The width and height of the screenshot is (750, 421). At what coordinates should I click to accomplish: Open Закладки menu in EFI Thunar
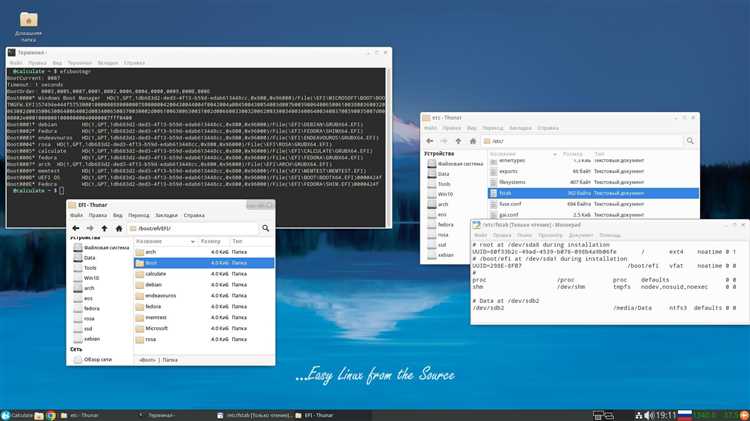[166, 215]
